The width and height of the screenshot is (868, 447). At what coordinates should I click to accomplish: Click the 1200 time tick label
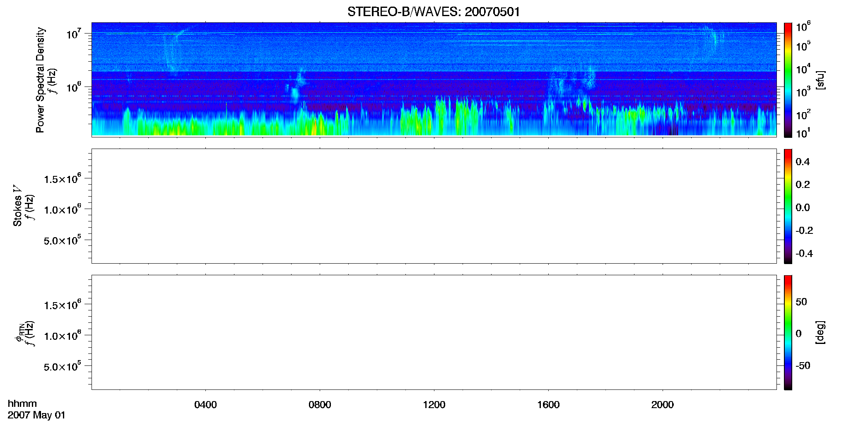[x=434, y=405]
